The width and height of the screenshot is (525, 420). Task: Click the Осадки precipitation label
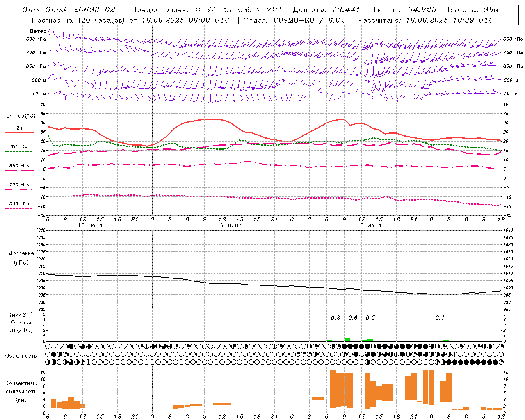[x=21, y=322]
